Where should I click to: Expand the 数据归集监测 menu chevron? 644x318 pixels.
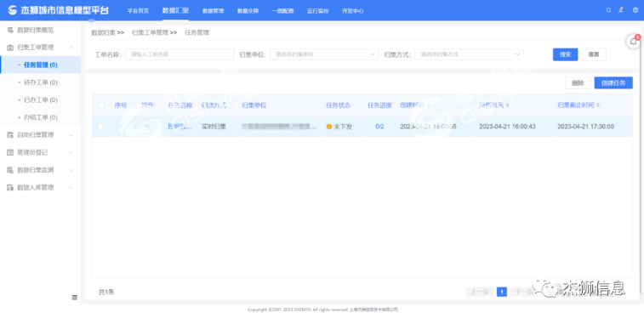(71, 170)
